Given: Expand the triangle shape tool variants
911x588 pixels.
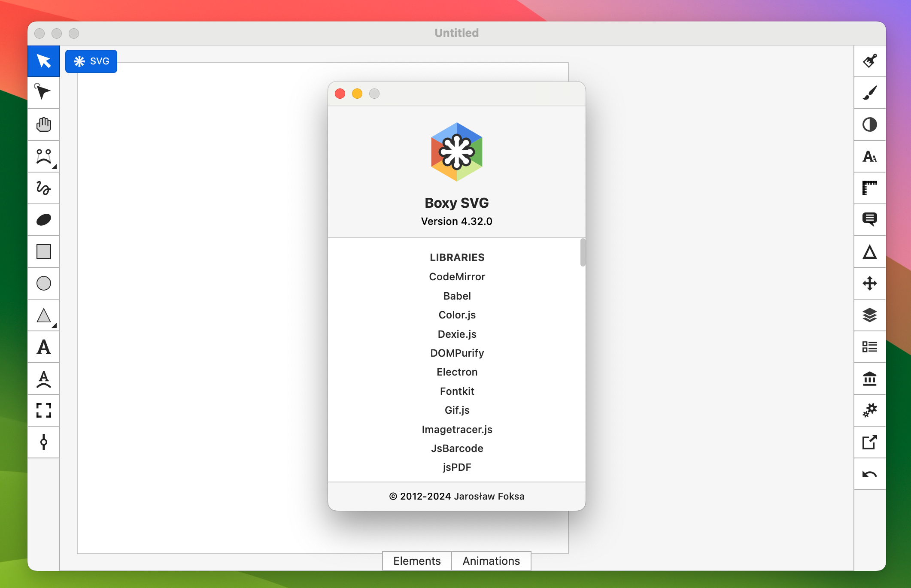Looking at the screenshot, I should pyautogui.click(x=54, y=326).
